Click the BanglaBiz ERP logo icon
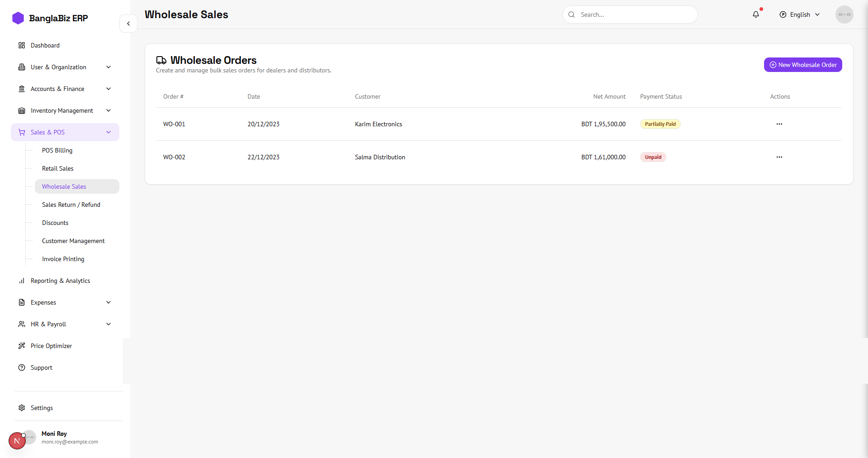The height and width of the screenshot is (458, 868). coord(18,18)
